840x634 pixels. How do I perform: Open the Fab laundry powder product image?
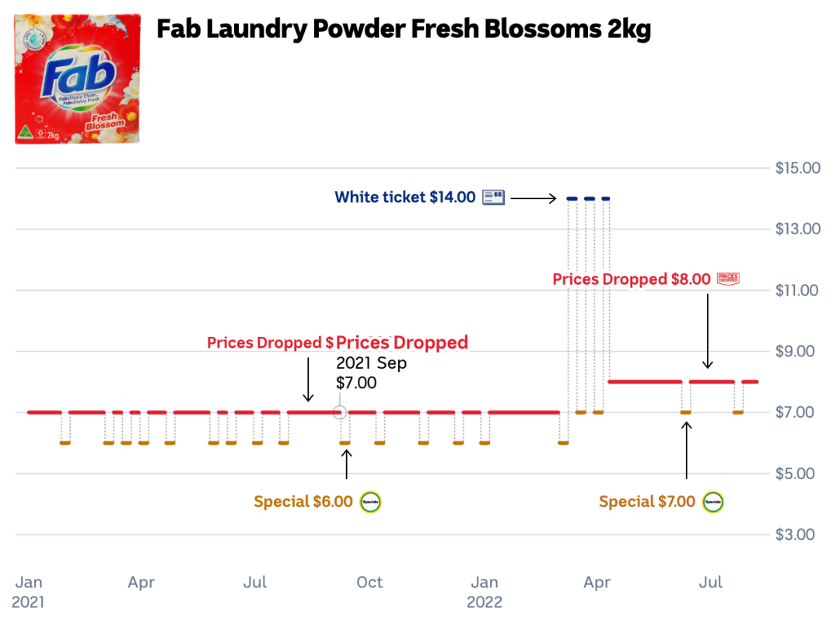tap(77, 79)
